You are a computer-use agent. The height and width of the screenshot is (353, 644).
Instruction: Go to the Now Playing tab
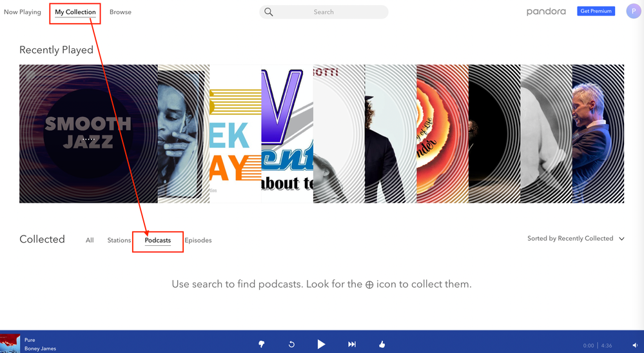tap(23, 12)
